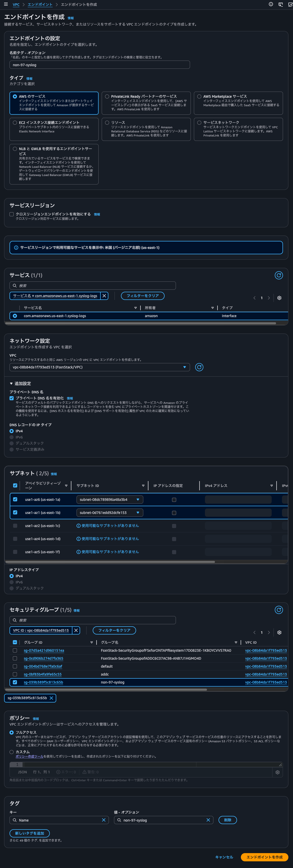
Task: Click the security groups search field
Action: click(93, 620)
